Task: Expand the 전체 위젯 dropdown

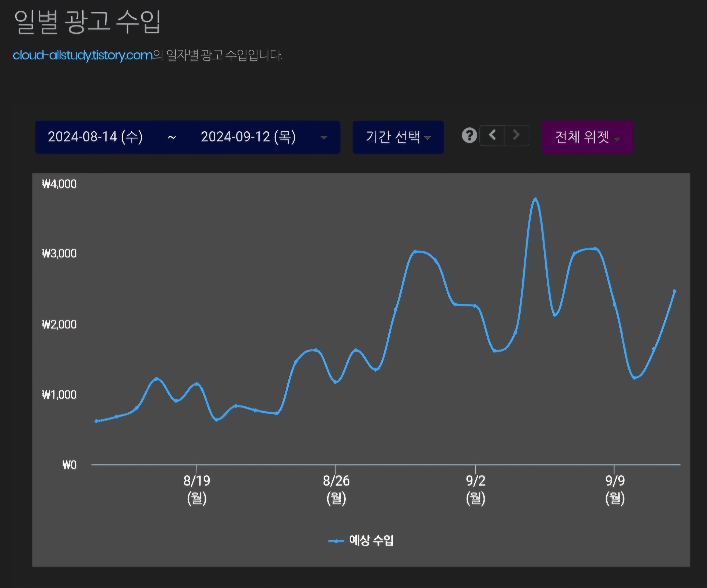Action: pos(587,137)
